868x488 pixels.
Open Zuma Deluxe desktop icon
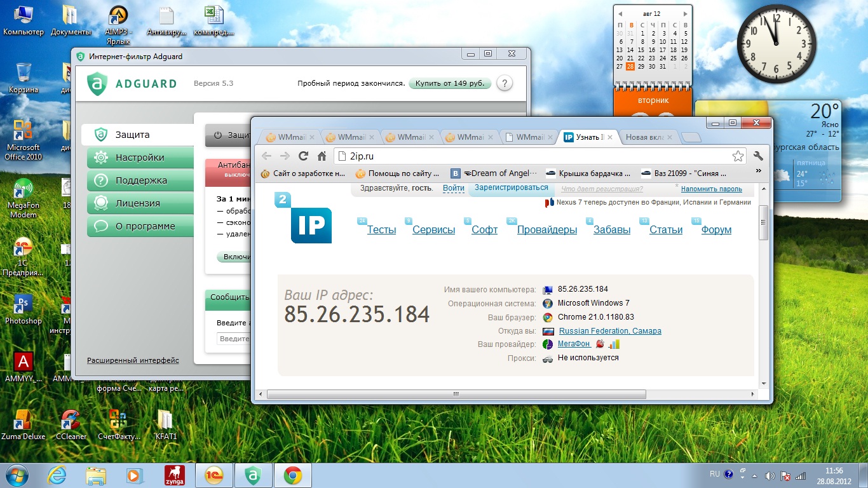click(x=24, y=424)
